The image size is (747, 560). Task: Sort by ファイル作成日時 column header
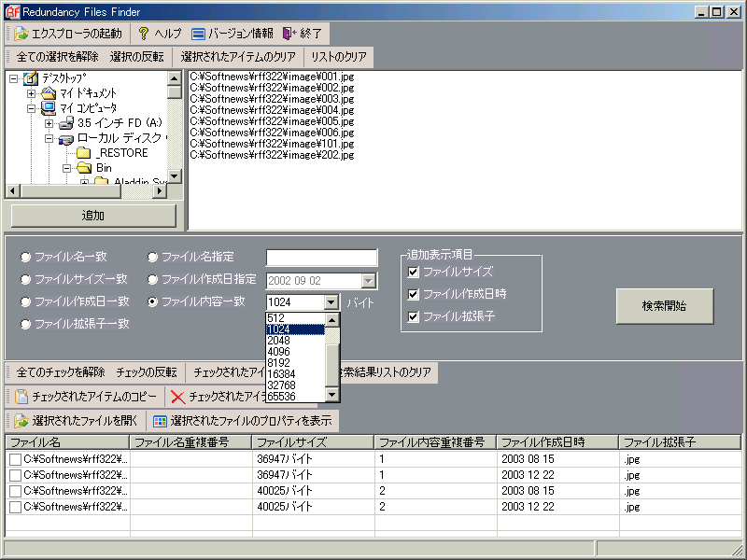(x=557, y=442)
